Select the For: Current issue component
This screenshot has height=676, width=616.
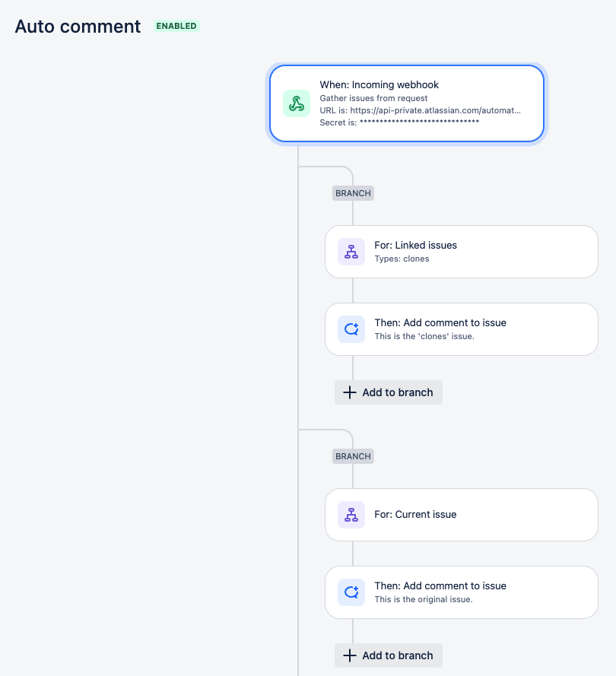(x=462, y=515)
